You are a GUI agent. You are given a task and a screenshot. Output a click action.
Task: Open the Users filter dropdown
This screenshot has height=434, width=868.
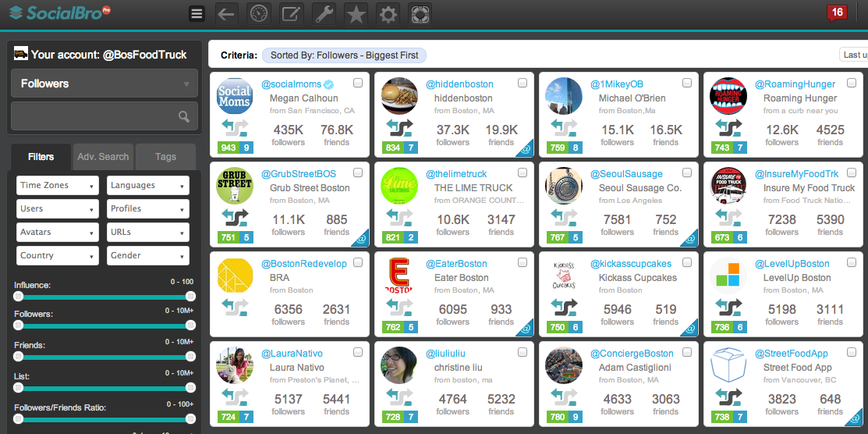(58, 209)
